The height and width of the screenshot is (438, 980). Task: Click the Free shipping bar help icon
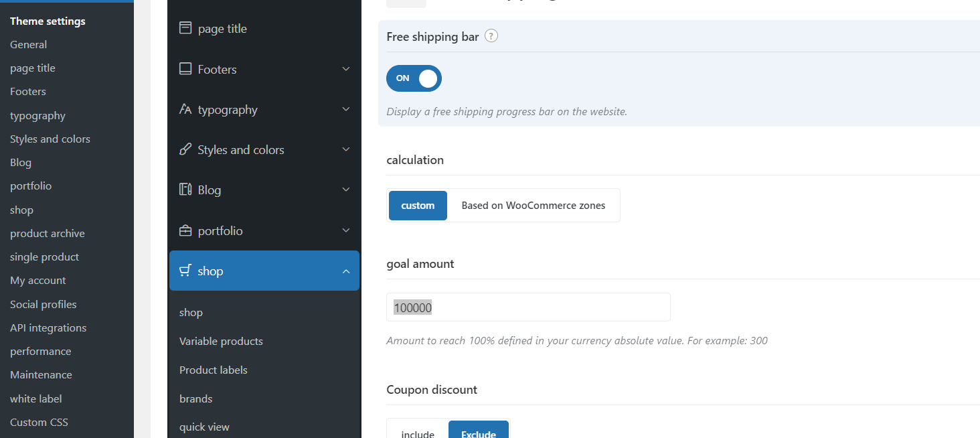[491, 37]
